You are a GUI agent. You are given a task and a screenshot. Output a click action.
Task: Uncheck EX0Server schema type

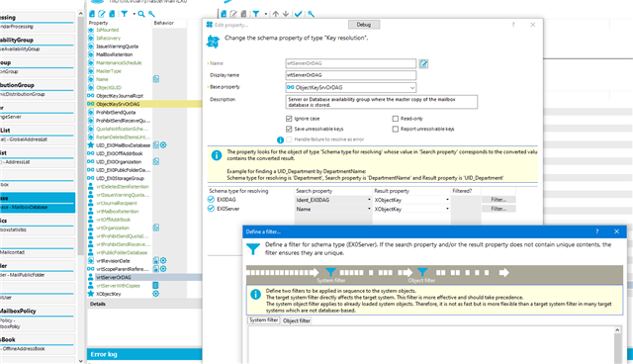(211, 209)
